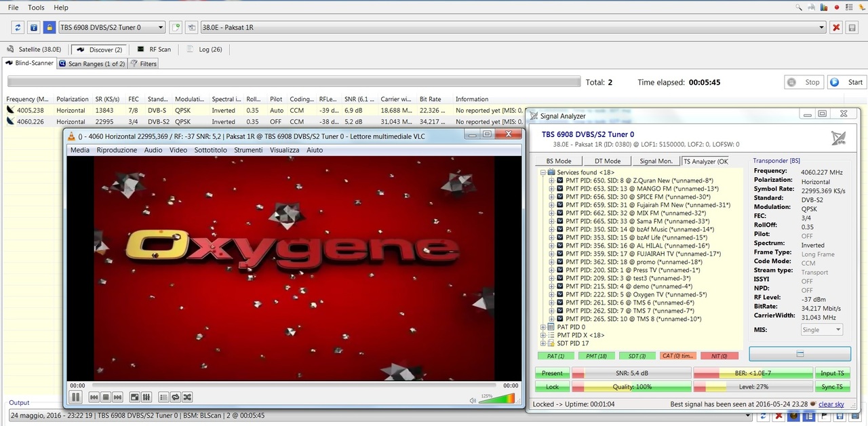This screenshot has height=426, width=868.
Task: Click wide button below MIS dropdown
Action: pyautogui.click(x=800, y=354)
